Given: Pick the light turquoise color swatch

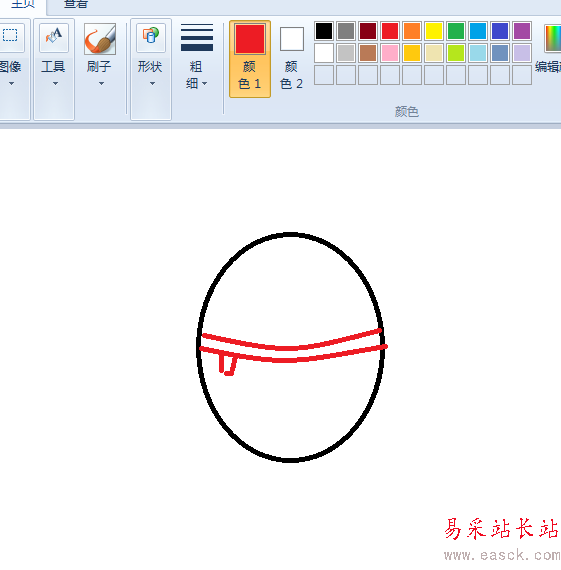Looking at the screenshot, I should [478, 53].
